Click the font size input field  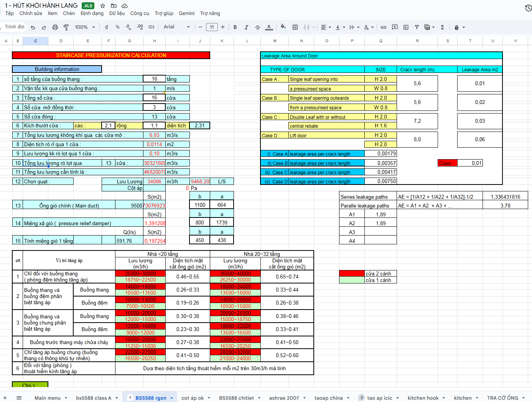(x=212, y=27)
